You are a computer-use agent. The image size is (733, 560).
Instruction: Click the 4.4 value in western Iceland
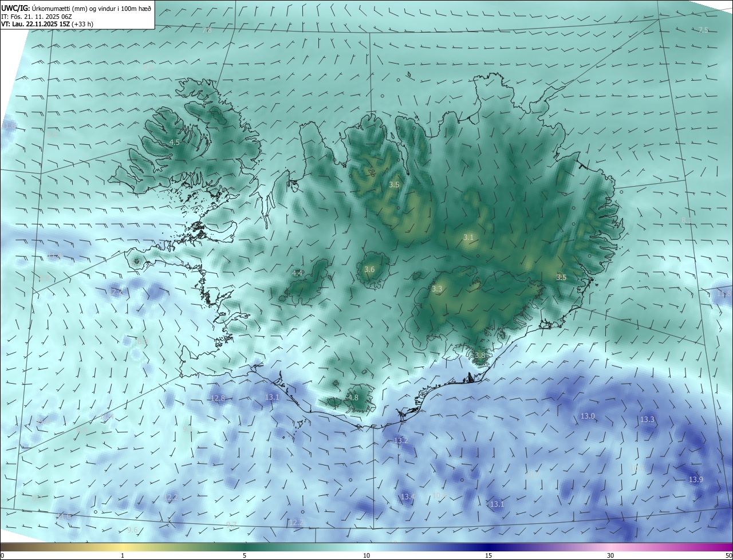(x=297, y=274)
